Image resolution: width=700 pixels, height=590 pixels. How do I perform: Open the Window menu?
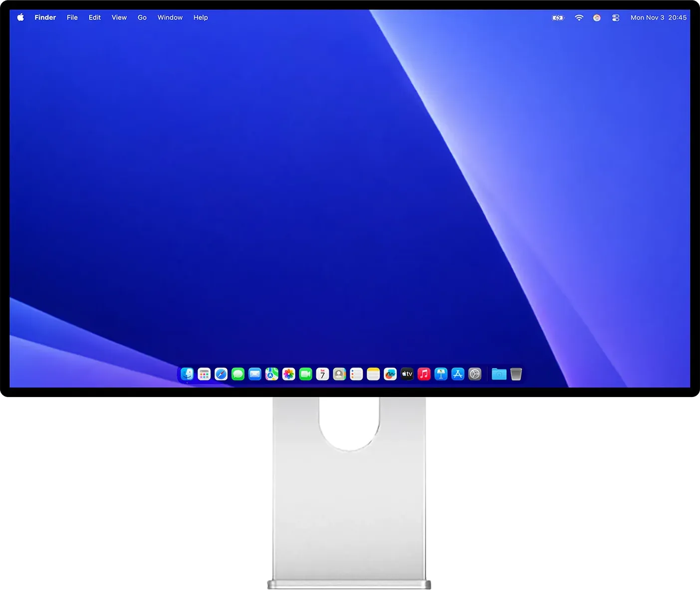170,17
